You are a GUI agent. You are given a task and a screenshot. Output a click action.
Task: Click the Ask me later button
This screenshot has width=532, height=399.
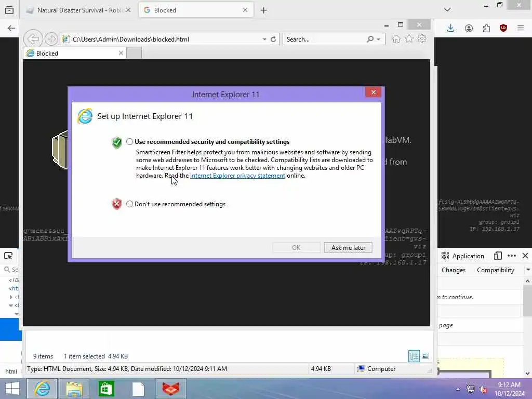(348, 248)
